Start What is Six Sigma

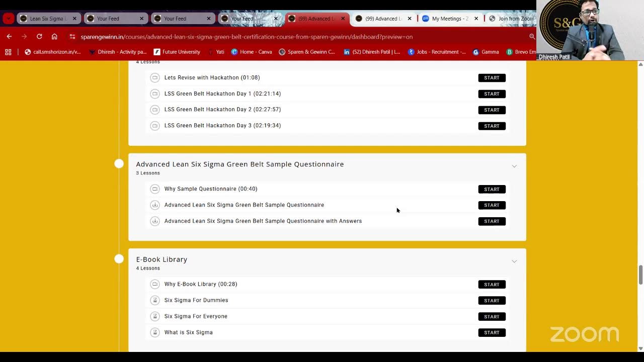[492, 332]
